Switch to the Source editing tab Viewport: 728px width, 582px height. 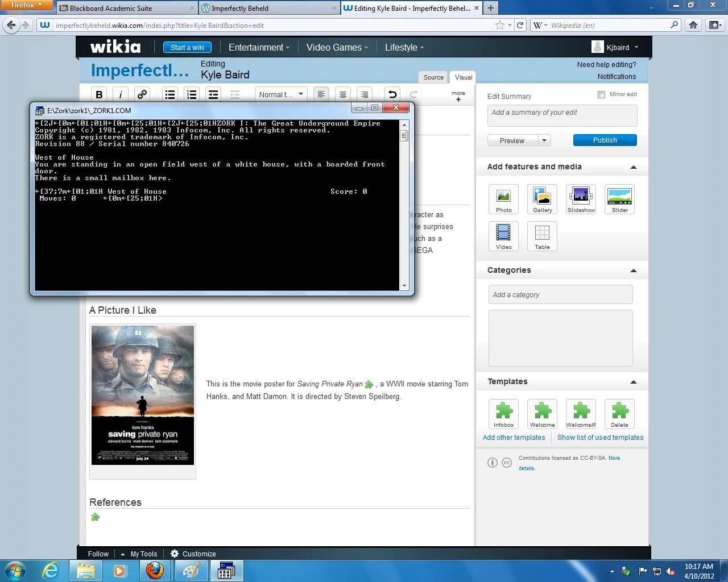click(433, 77)
